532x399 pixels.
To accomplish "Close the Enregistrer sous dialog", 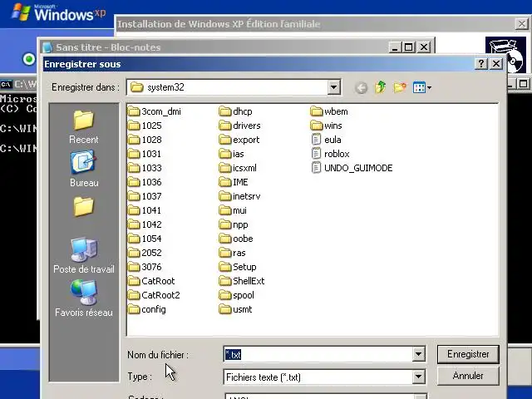I will point(496,63).
